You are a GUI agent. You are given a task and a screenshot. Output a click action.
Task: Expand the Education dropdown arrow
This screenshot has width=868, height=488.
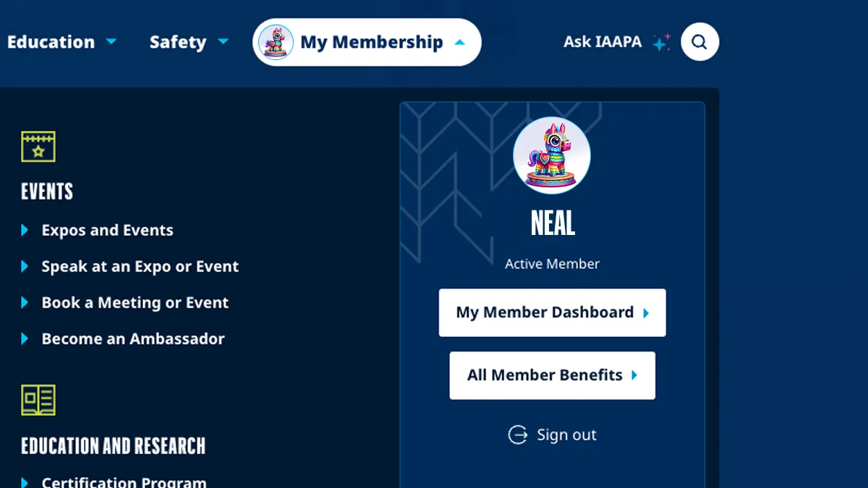pos(111,42)
